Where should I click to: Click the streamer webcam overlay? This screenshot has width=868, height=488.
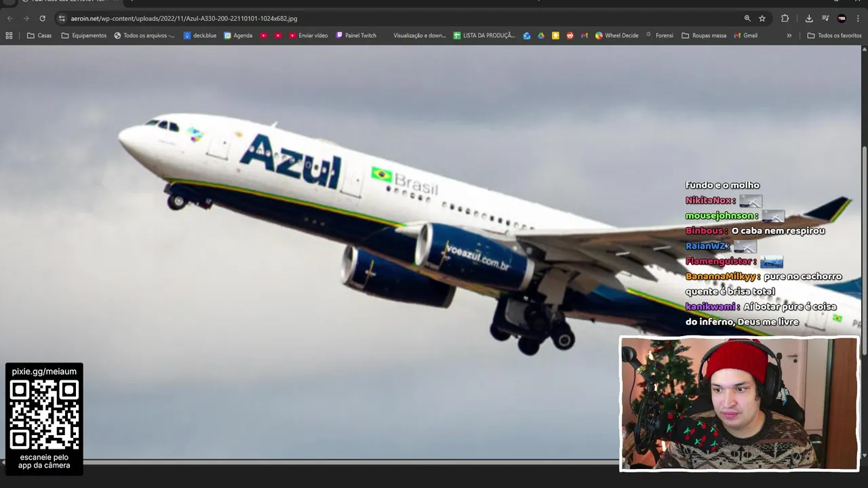pos(739,403)
